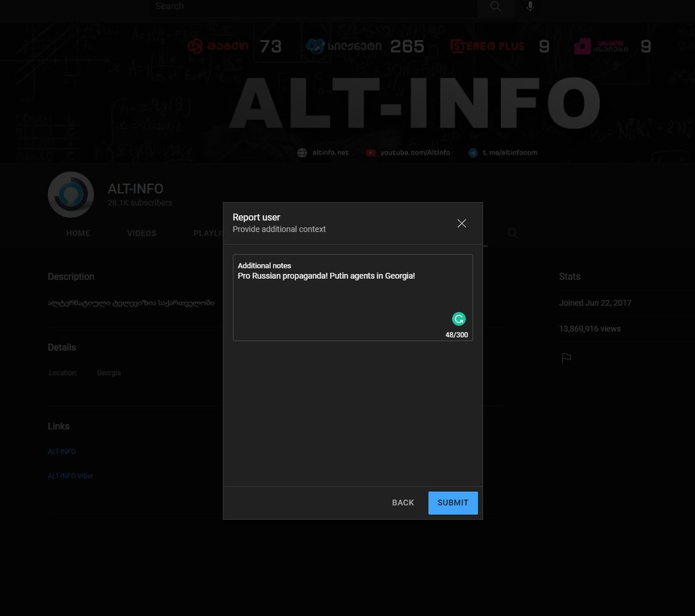Click the ALT-INFO channel name
Image resolution: width=695 pixels, height=616 pixels.
click(135, 189)
